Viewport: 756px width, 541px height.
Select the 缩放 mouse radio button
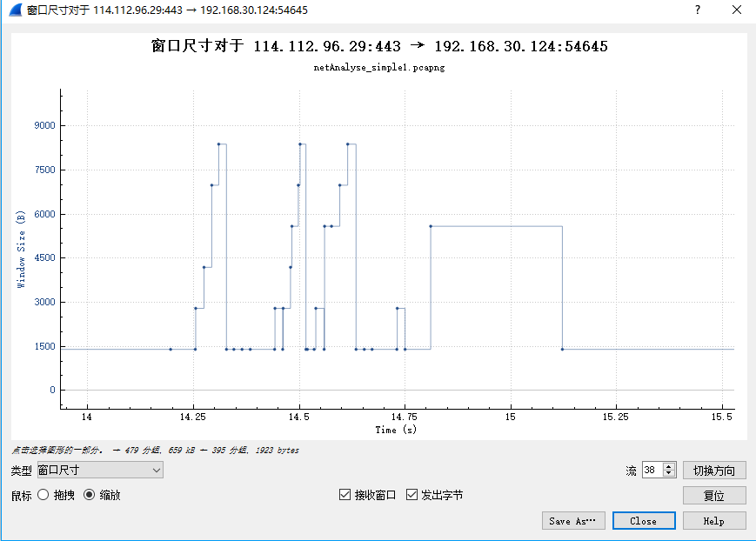90,495
